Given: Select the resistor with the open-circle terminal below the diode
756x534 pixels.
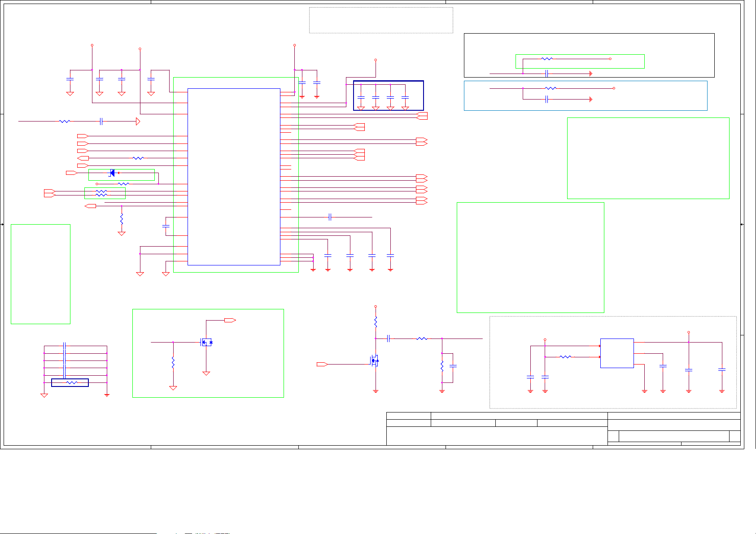Looking at the screenshot, I should [x=123, y=184].
